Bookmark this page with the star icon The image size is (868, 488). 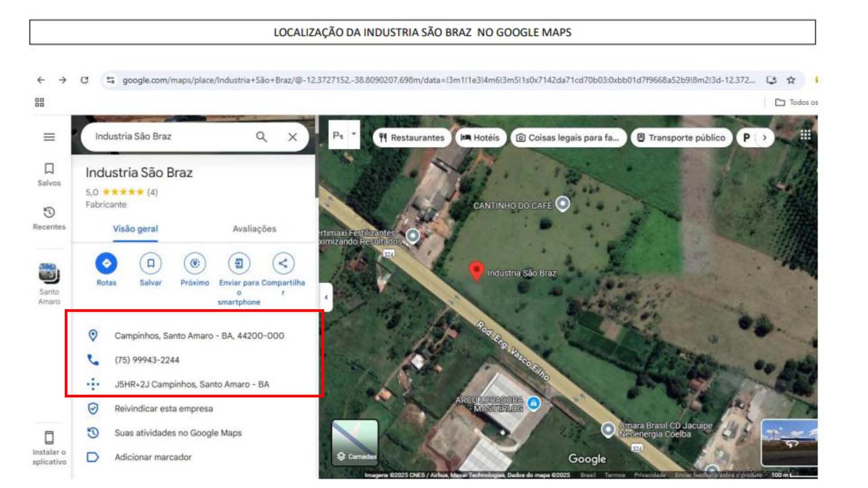pyautogui.click(x=791, y=80)
